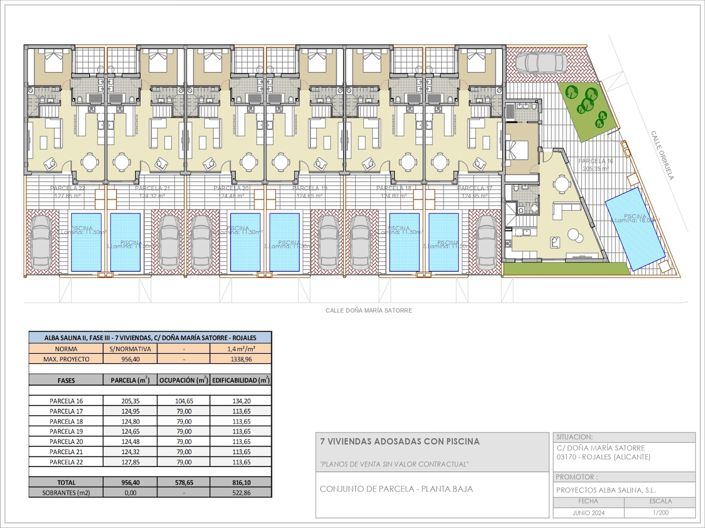Select the 'CALLE DOÑA MARÍA SATORRE' street label

pyautogui.click(x=369, y=310)
